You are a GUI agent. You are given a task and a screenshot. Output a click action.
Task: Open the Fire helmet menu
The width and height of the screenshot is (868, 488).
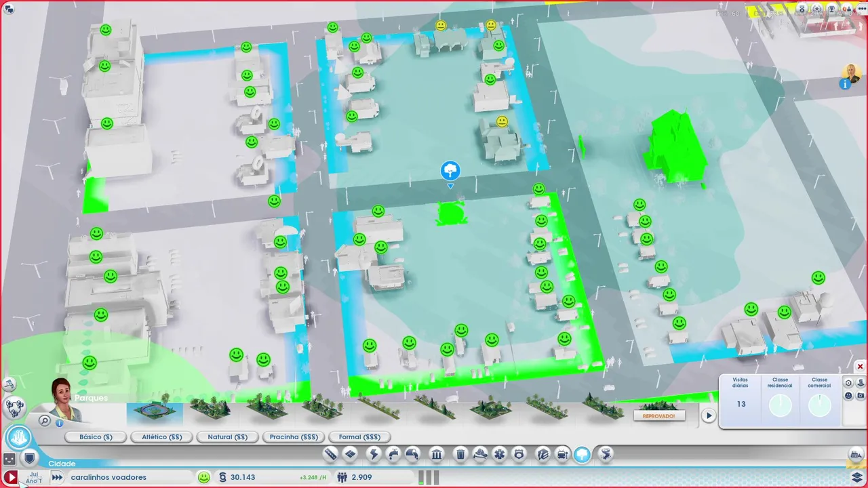(x=480, y=454)
